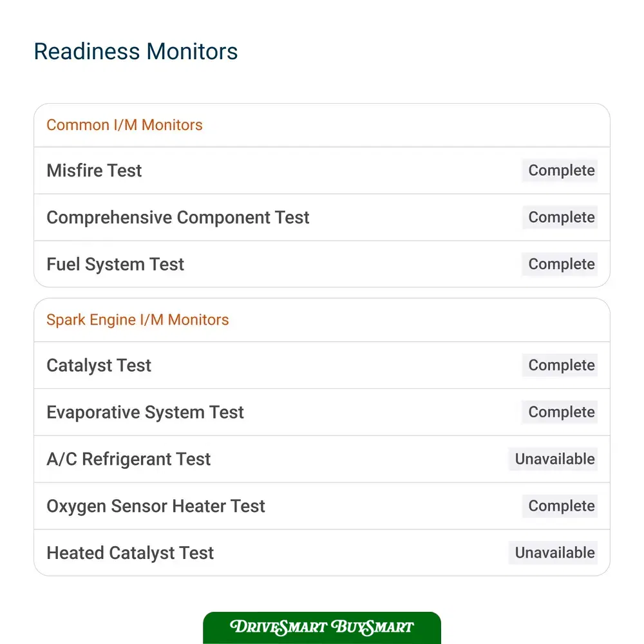The height and width of the screenshot is (644, 644).
Task: Select the Comprehensive Component Test label
Action: pyautogui.click(x=178, y=217)
